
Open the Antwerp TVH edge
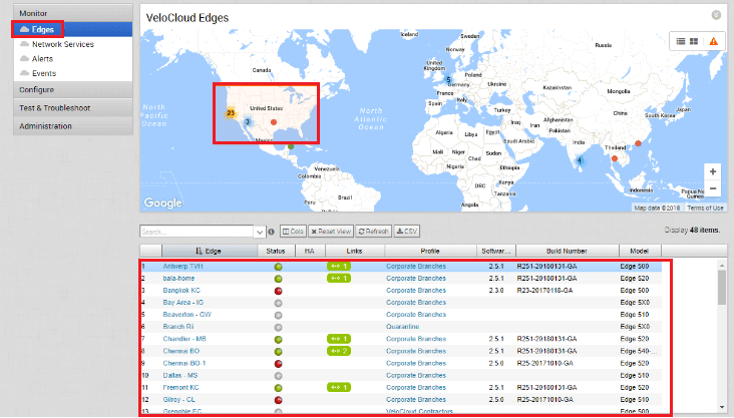pyautogui.click(x=183, y=266)
